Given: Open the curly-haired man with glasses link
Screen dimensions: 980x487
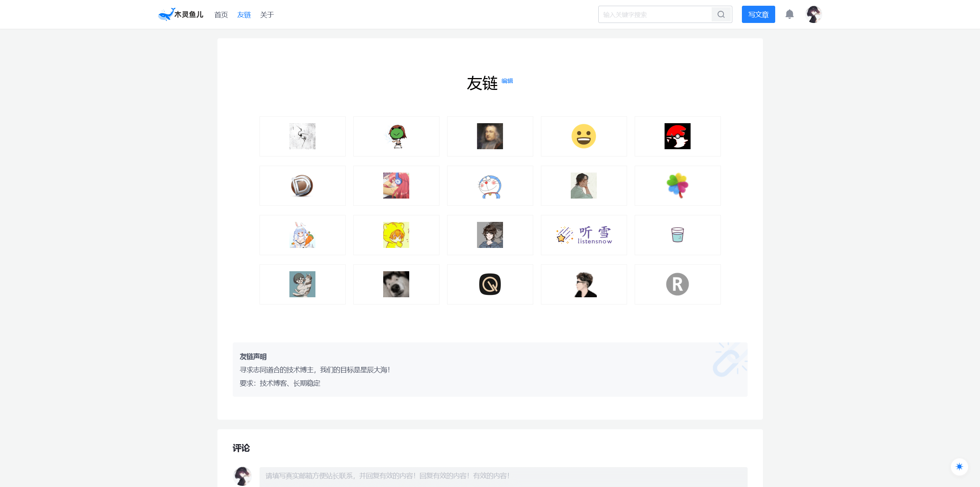Looking at the screenshot, I should coord(584,186).
